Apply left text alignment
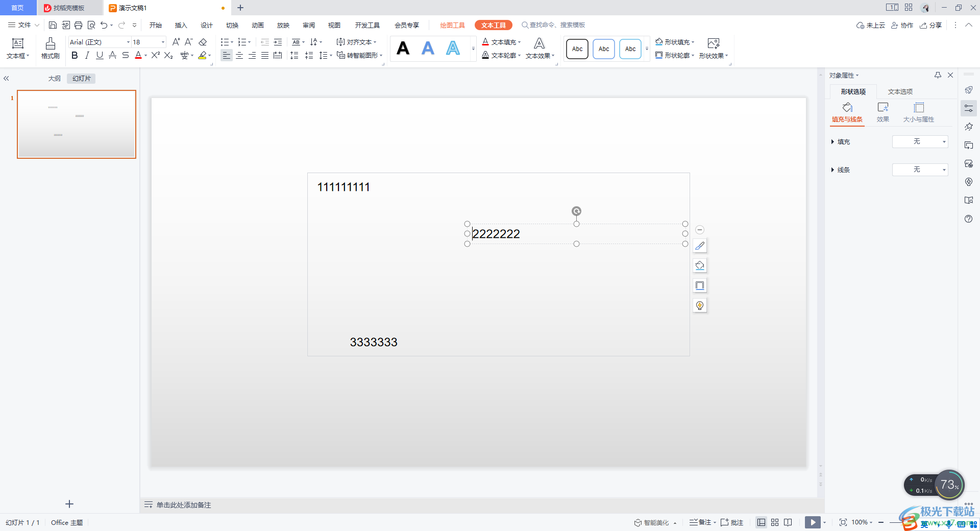Viewport: 980px width, 531px height. (227, 55)
